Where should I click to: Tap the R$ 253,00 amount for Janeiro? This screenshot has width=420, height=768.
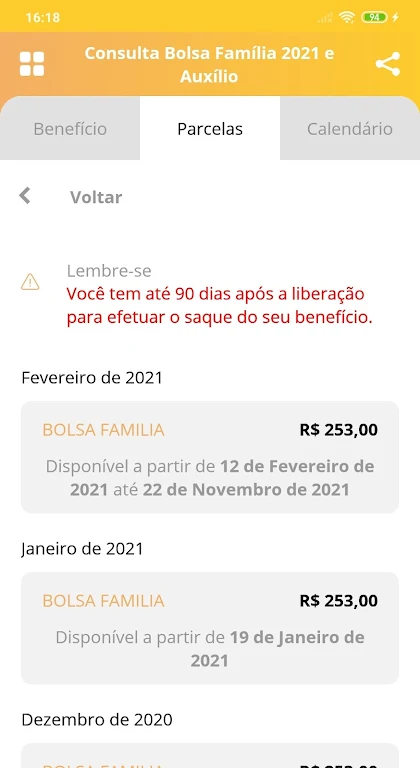pyautogui.click(x=339, y=601)
